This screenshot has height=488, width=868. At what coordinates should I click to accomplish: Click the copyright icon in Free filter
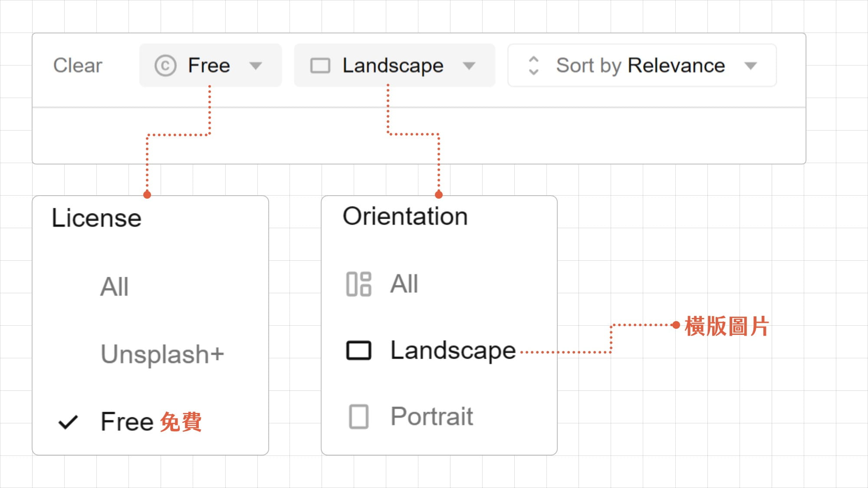click(165, 66)
